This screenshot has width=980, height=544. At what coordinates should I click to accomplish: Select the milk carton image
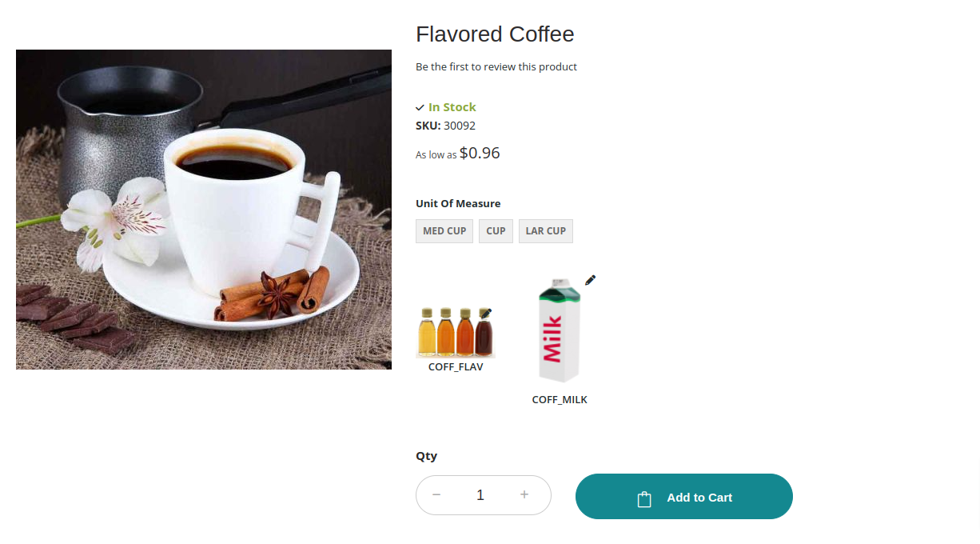(x=559, y=331)
